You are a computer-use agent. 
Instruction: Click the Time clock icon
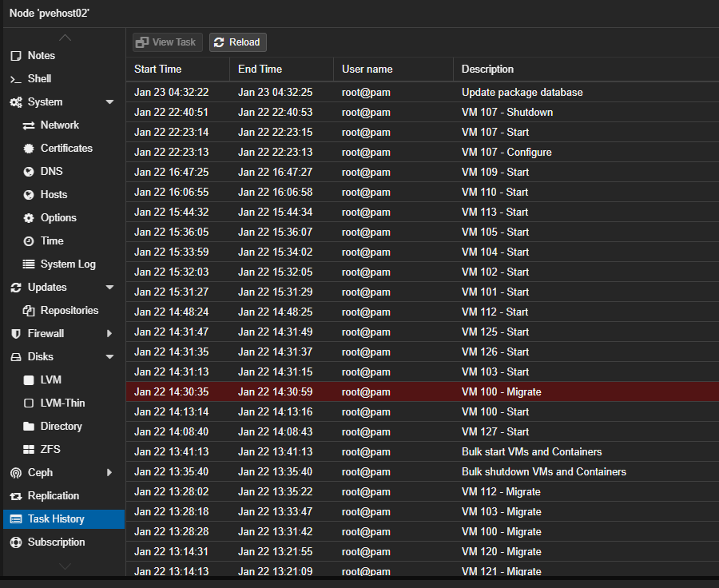(x=29, y=241)
